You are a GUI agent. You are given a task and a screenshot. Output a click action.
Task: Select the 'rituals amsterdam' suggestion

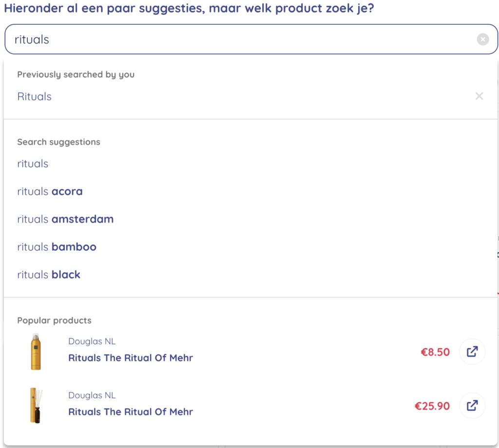pos(65,219)
